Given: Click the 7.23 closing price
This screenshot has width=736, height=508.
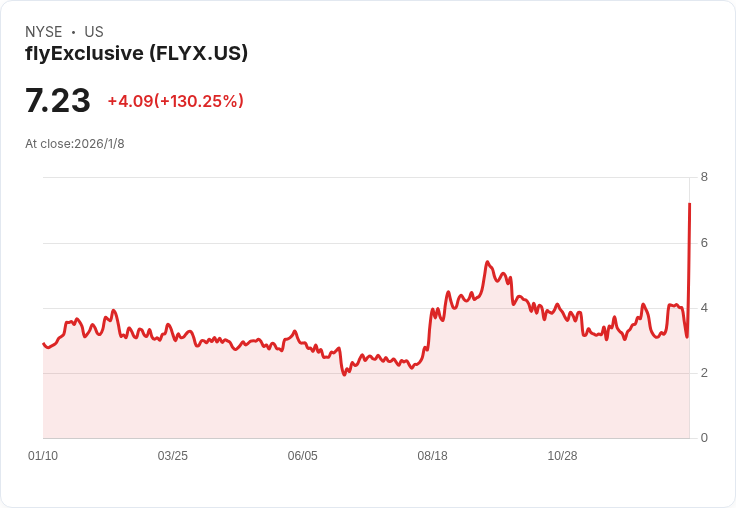Looking at the screenshot, I should 58,101.
